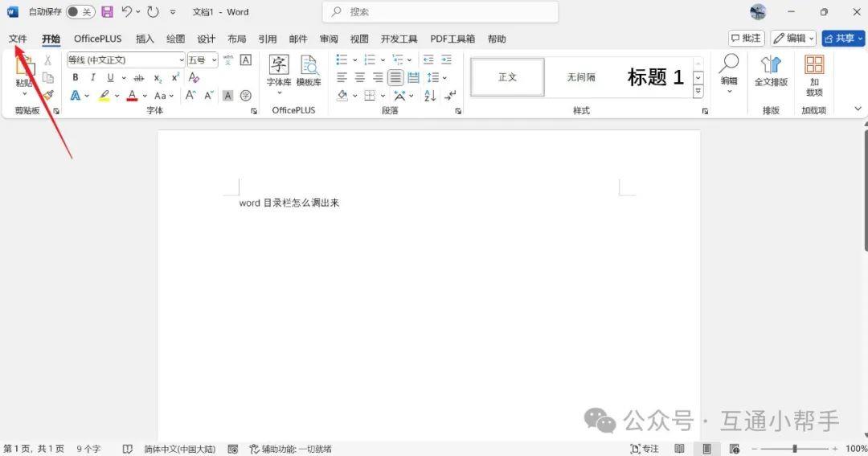Open the font color dropdown arrow
The height and width of the screenshot is (456, 868).
[145, 96]
